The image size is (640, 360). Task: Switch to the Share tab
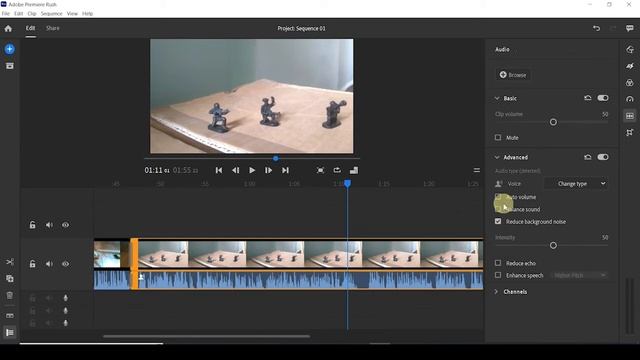[53, 28]
